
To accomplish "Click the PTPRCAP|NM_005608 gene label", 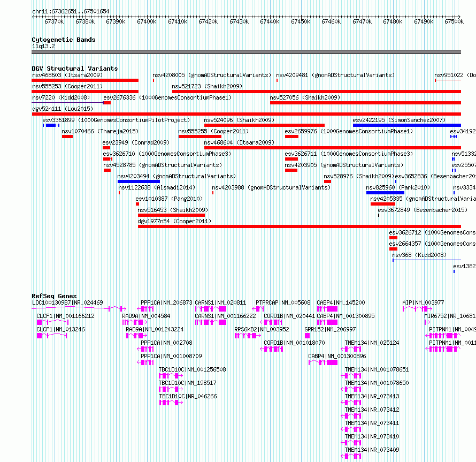I will [x=283, y=302].
